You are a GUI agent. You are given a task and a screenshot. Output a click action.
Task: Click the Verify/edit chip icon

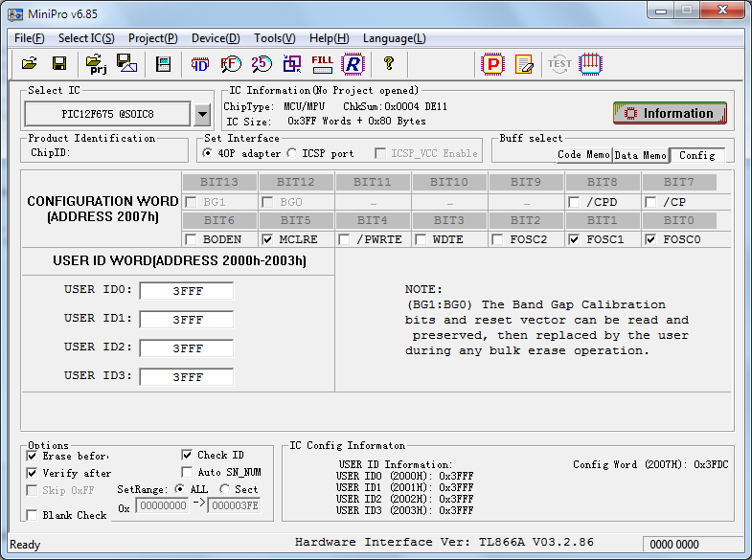(x=524, y=64)
